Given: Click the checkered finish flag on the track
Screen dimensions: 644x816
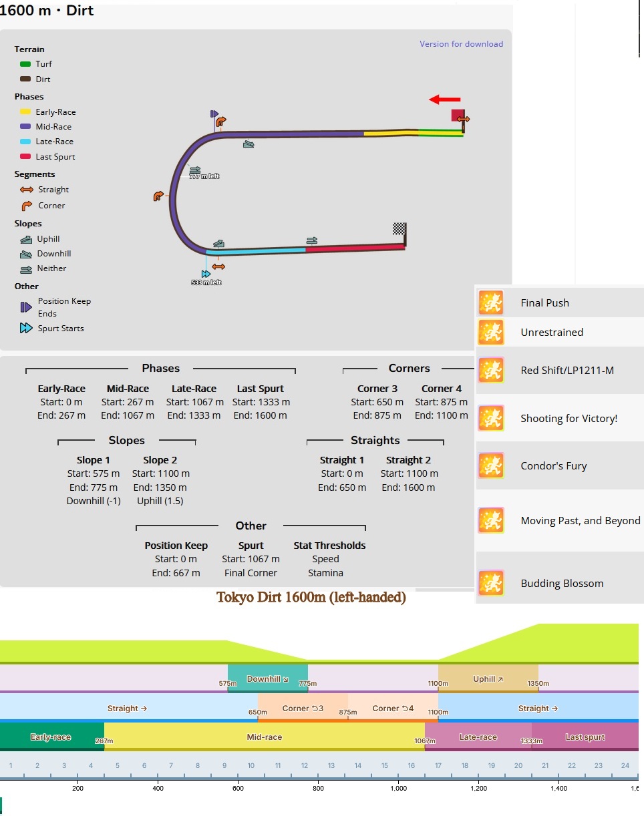Looking at the screenshot, I should click(x=399, y=229).
